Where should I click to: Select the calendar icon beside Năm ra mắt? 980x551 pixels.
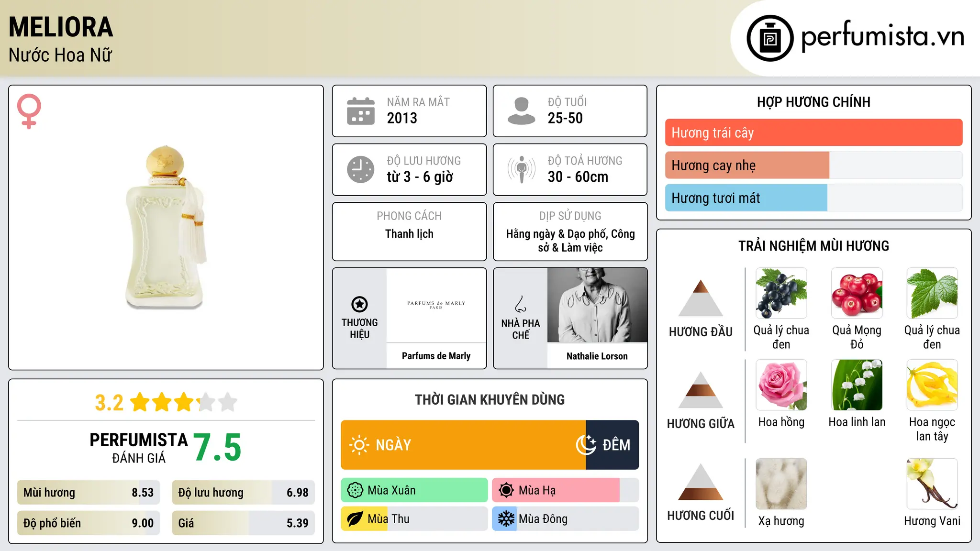pos(361,111)
